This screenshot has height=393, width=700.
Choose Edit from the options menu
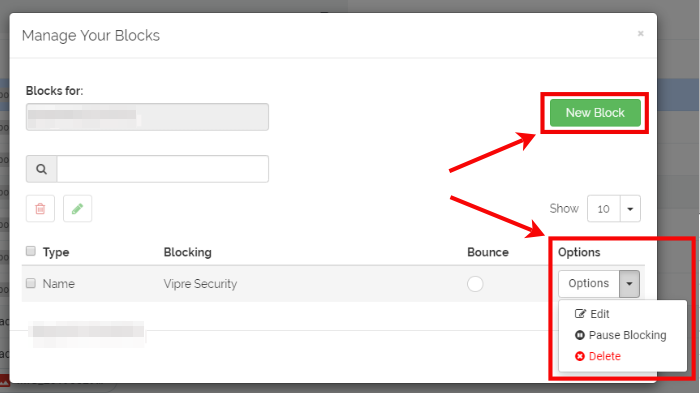pyautogui.click(x=600, y=314)
